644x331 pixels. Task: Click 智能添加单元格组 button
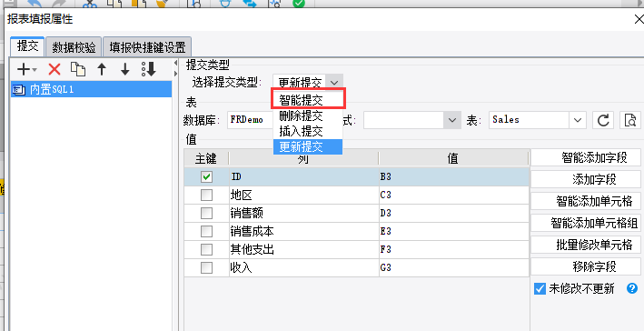(x=586, y=224)
